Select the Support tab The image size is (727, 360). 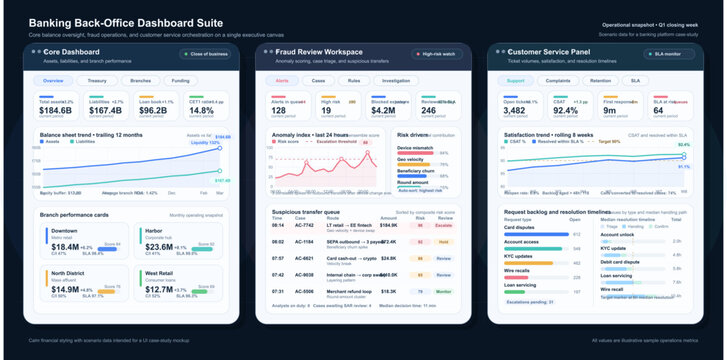(x=515, y=81)
